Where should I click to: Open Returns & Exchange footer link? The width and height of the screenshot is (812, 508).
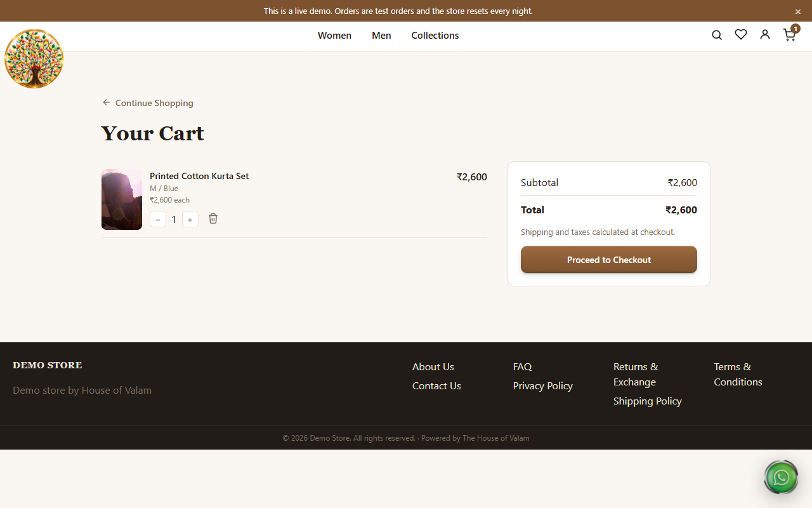point(636,374)
